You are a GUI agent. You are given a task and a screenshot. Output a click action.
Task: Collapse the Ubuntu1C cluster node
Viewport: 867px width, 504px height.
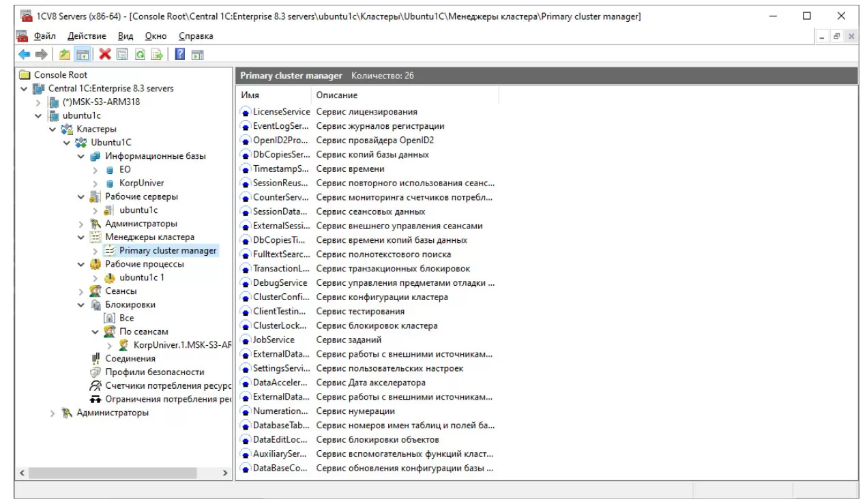pos(67,143)
